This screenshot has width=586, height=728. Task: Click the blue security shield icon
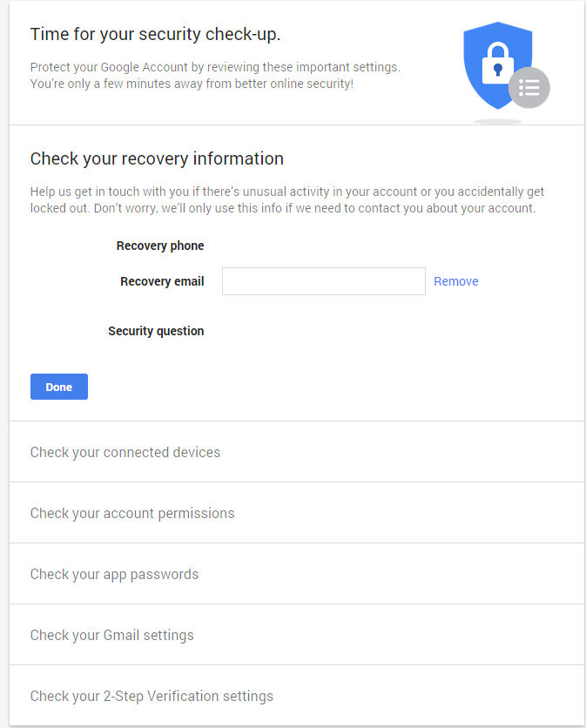[497, 65]
